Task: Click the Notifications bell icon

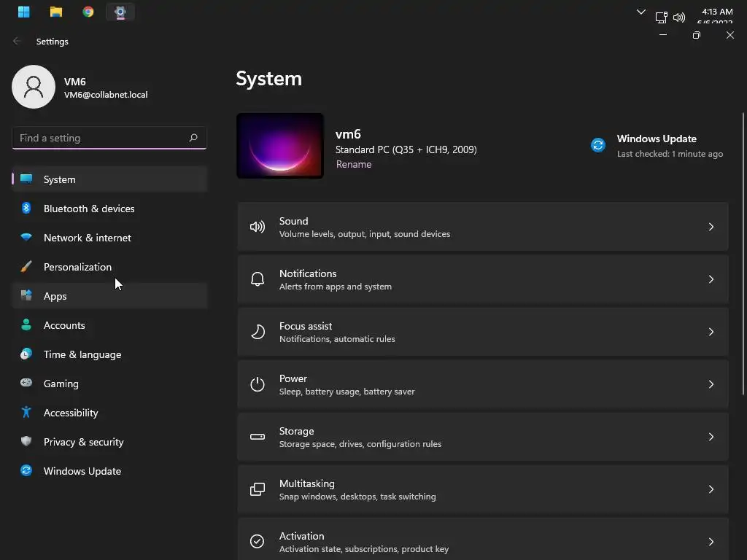Action: [x=258, y=279]
